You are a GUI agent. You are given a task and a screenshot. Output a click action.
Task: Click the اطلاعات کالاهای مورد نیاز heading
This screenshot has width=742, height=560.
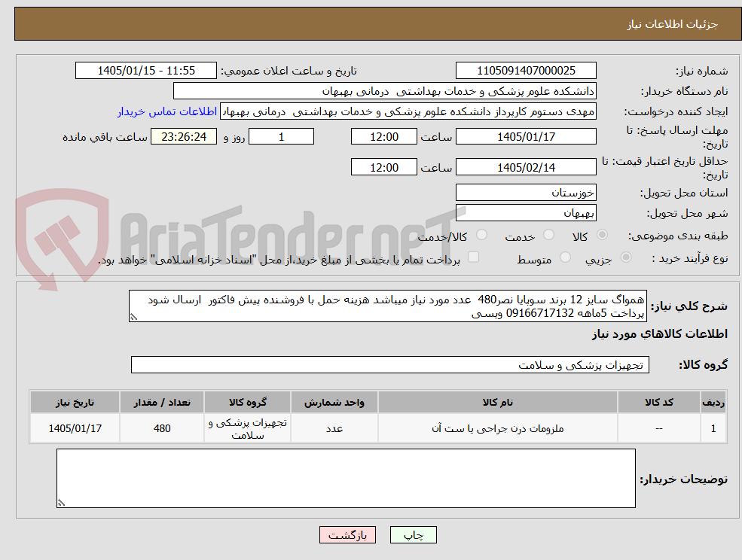[660, 334]
